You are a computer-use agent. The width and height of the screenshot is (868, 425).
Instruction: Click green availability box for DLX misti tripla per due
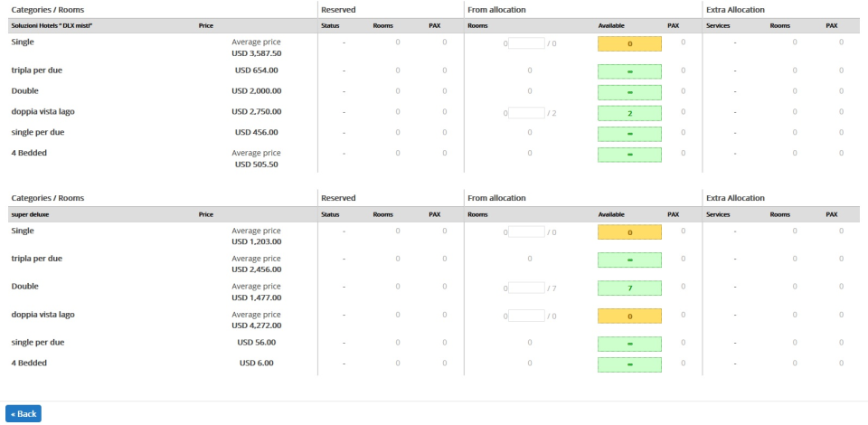(629, 71)
